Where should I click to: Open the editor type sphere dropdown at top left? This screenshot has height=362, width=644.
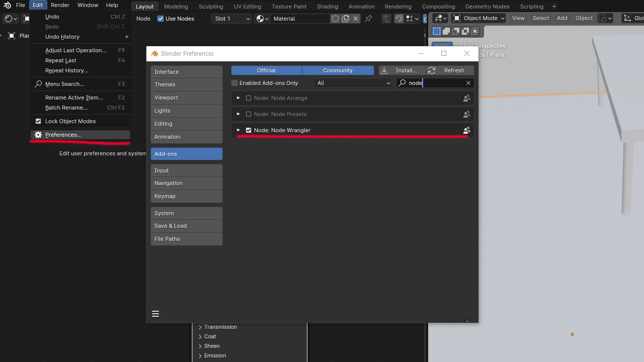pos(11,19)
